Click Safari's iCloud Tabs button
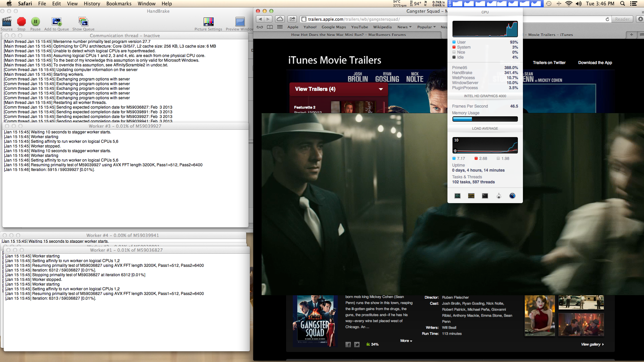This screenshot has width=644, height=362. (x=280, y=19)
